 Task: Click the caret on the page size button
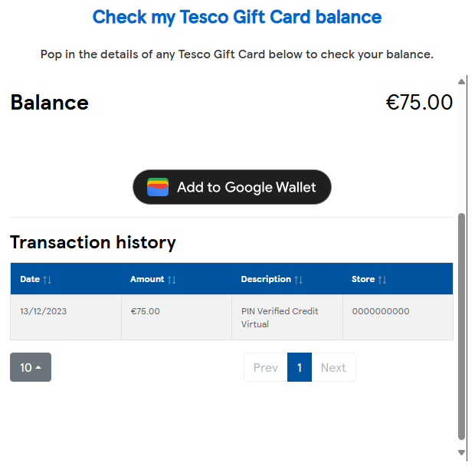[x=38, y=368]
